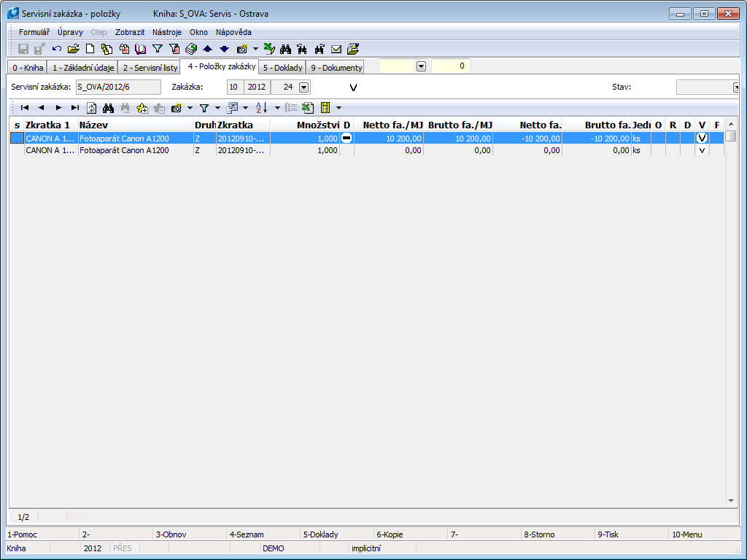Click the D column minus indicator in first row
Image resolution: width=747 pixels, height=560 pixels.
tap(347, 138)
